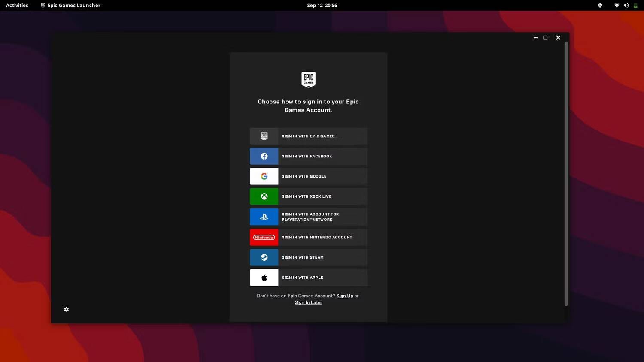Click the PlayStation Network icon
Image resolution: width=644 pixels, height=362 pixels.
pos(264,217)
